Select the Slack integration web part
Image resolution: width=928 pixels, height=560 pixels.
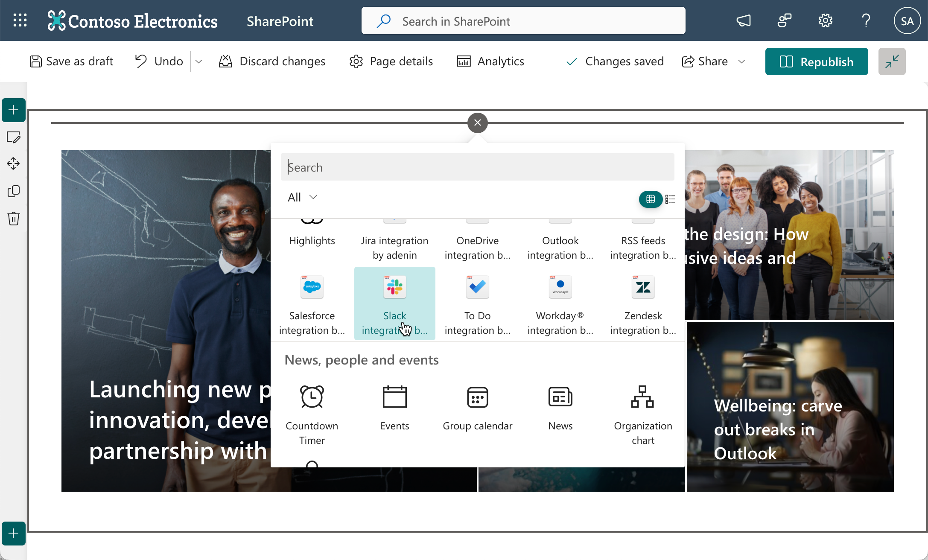(394, 303)
